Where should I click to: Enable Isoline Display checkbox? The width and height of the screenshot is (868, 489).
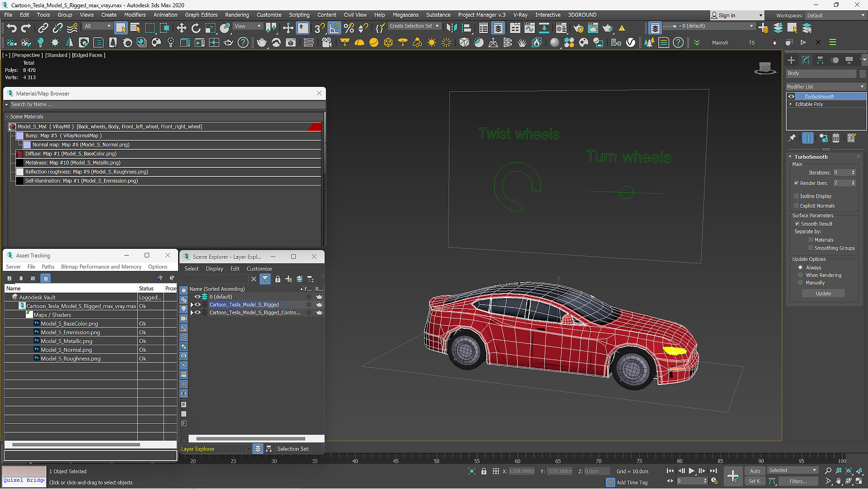point(797,196)
